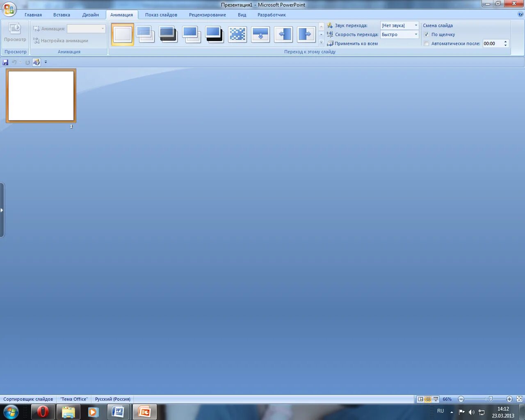This screenshot has width=525, height=420.
Task: Open the 'Анимация' combo box
Action: pyautogui.click(x=86, y=29)
